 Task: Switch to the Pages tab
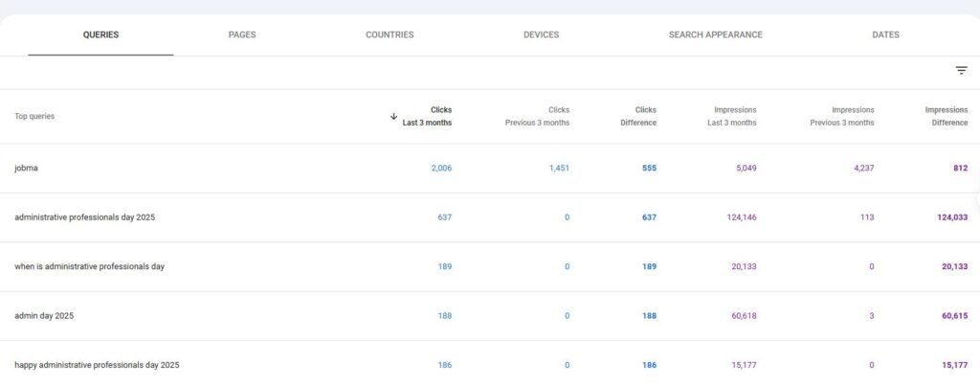pyautogui.click(x=242, y=35)
